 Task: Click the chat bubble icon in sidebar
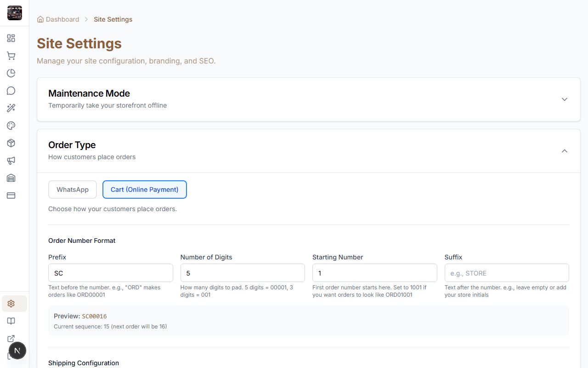pos(11,91)
